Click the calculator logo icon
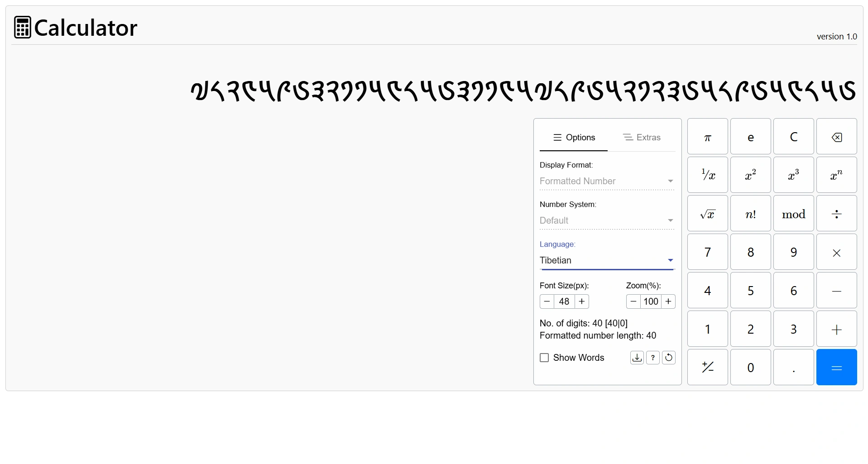Screen dimensions: 868x464 [22, 27]
